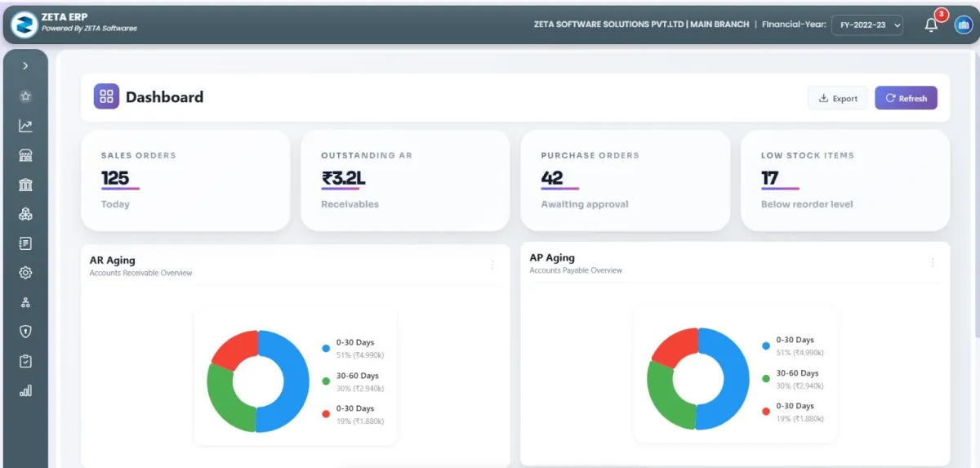The width and height of the screenshot is (980, 468).
Task: Open AR Aging options menu dots
Action: click(492, 265)
